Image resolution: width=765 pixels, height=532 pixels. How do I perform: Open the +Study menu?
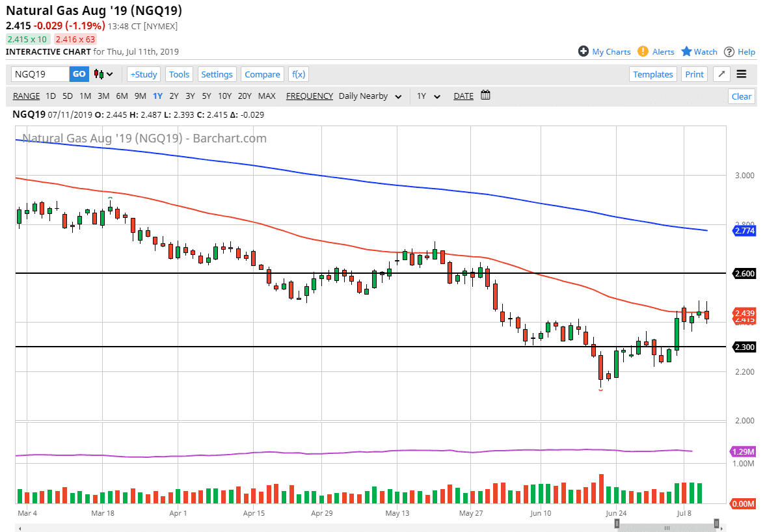pos(144,74)
